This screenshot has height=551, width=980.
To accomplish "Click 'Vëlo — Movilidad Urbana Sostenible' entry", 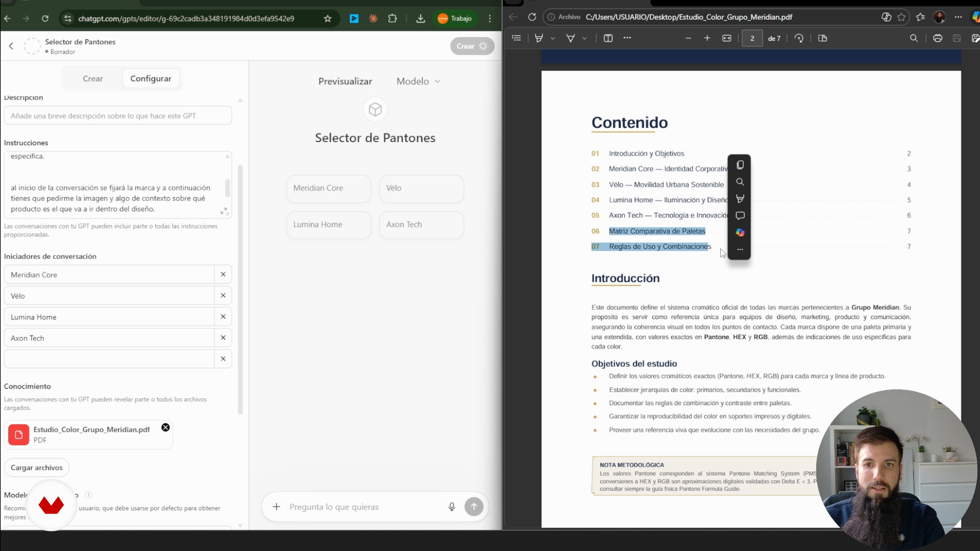I will click(x=666, y=185).
